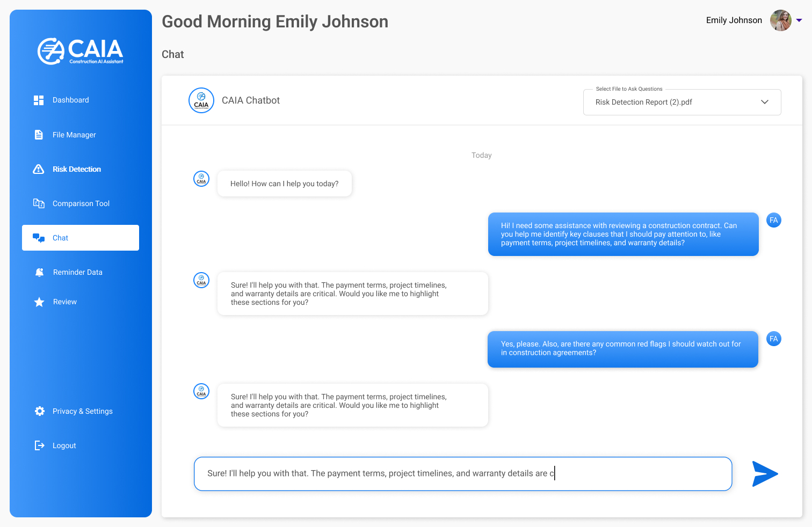This screenshot has height=527, width=812.
Task: Click the Risk Detection warning triangle icon
Action: point(39,169)
